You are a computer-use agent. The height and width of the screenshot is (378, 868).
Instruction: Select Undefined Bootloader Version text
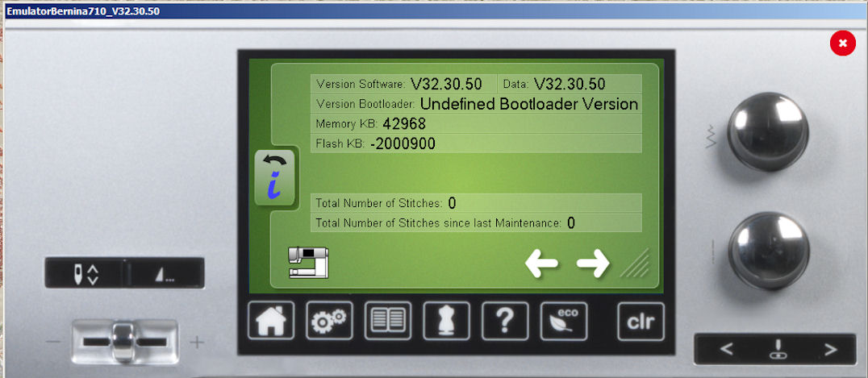(529, 103)
